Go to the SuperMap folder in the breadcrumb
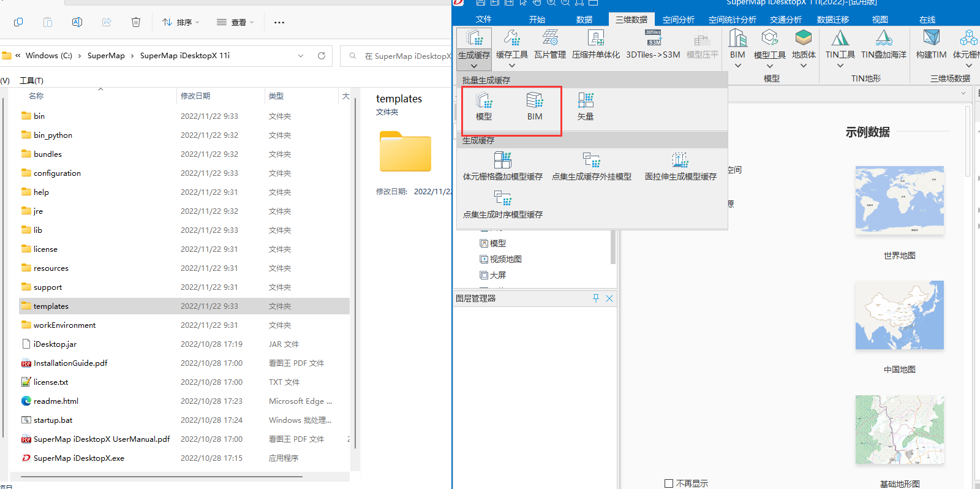The image size is (980, 489). point(106,56)
